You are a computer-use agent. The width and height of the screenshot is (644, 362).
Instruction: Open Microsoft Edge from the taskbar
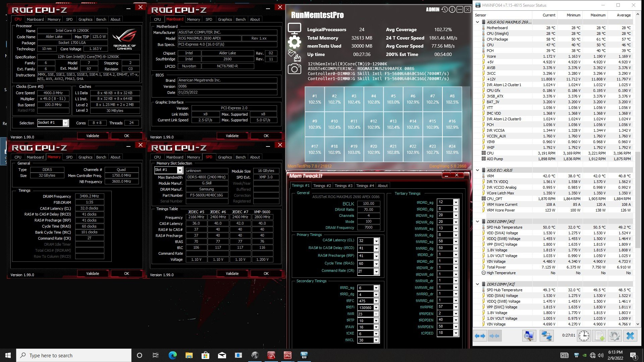click(172, 355)
